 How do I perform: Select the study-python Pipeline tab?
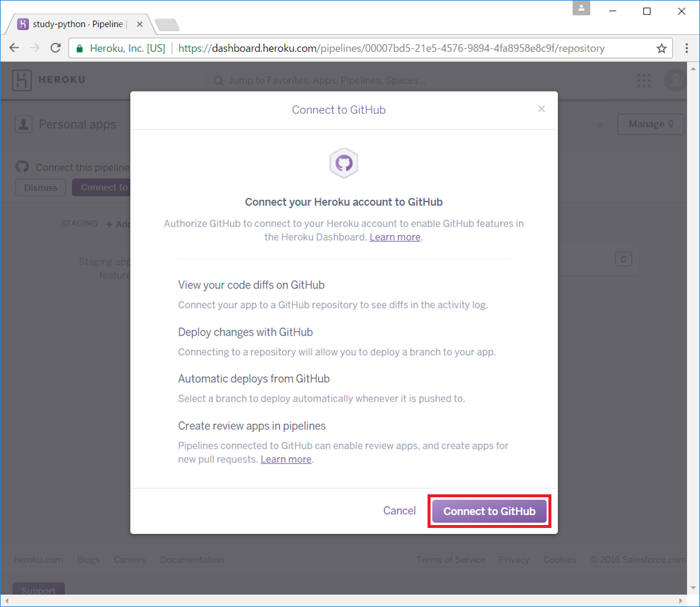click(x=77, y=24)
